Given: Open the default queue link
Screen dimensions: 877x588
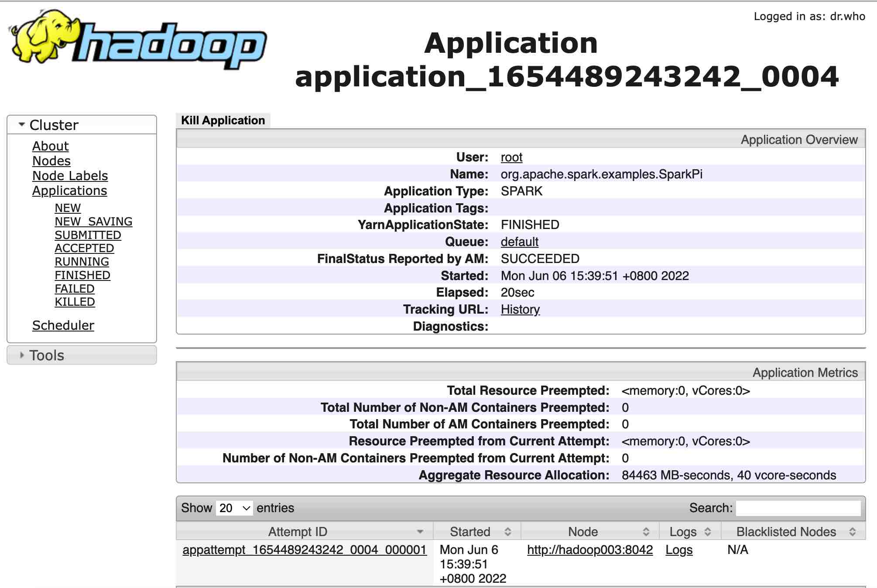Looking at the screenshot, I should point(519,242).
